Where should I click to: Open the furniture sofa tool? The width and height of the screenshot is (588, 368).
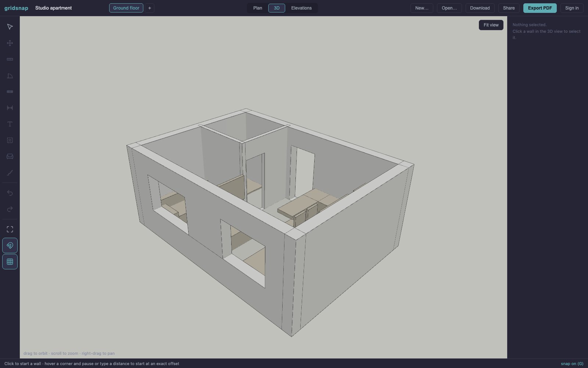click(x=10, y=156)
